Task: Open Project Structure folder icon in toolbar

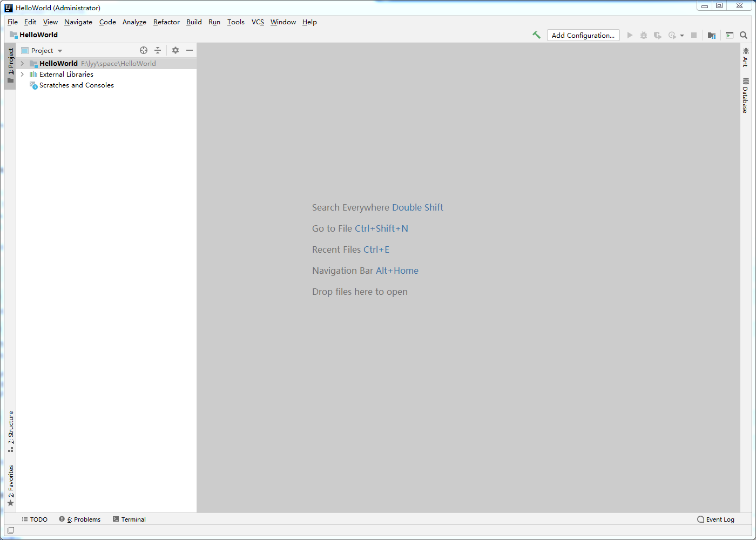Action: [x=712, y=35]
